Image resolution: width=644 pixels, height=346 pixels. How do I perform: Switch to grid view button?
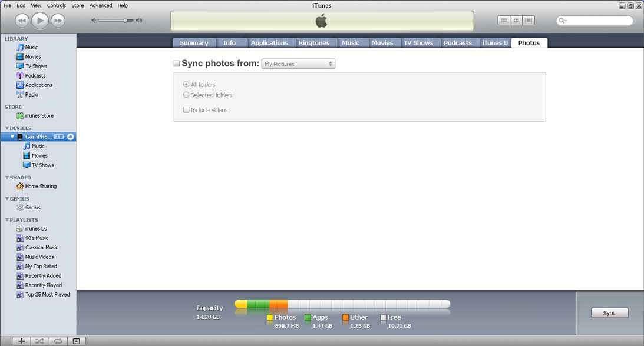[516, 20]
